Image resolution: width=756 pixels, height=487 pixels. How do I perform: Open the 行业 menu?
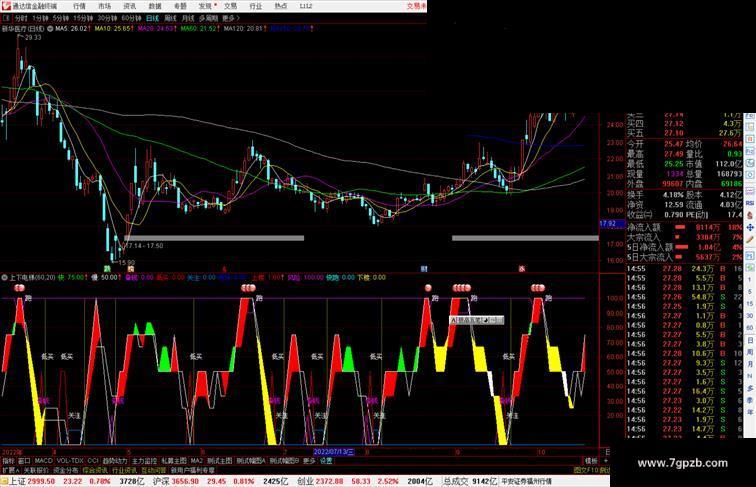256,6
